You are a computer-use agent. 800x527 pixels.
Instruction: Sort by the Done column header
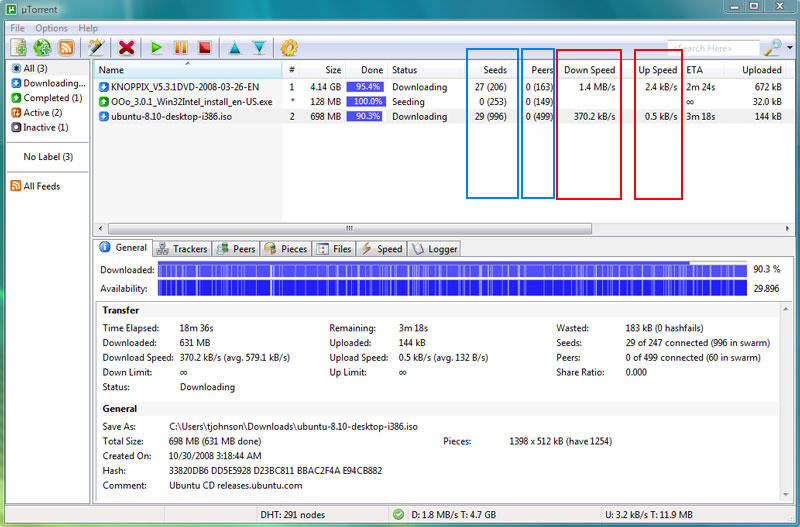point(366,70)
